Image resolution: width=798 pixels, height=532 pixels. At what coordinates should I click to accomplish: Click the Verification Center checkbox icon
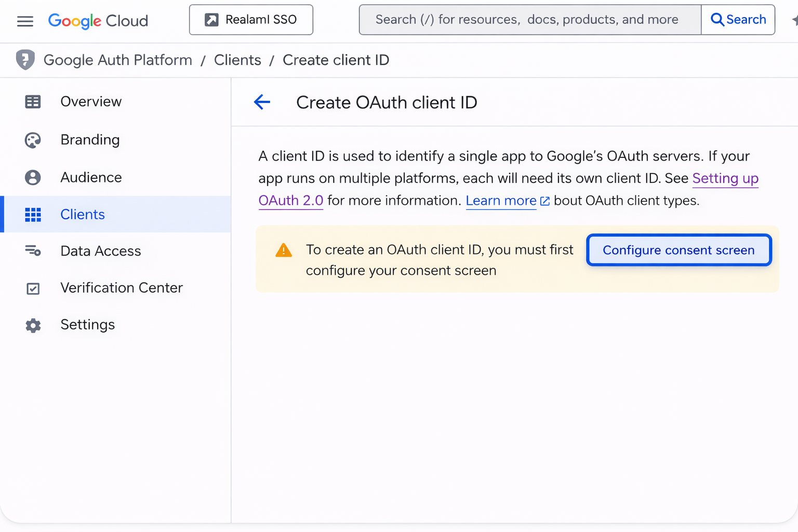[x=33, y=288]
